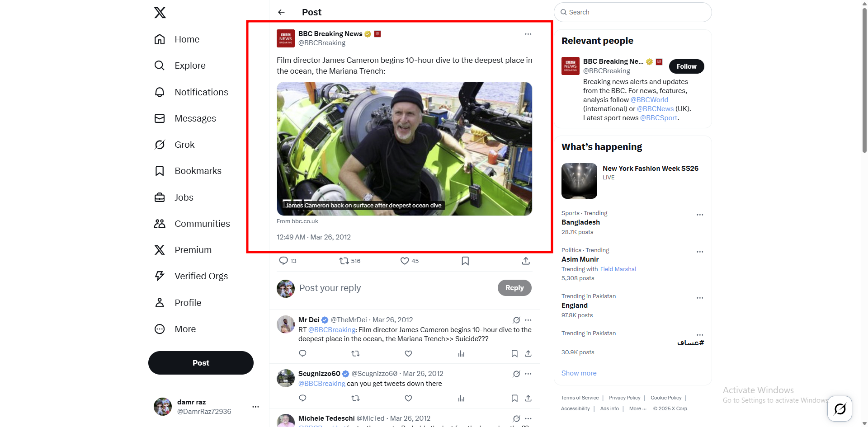Follow BBC Breaking News
This screenshot has width=868, height=427.
pyautogui.click(x=686, y=66)
